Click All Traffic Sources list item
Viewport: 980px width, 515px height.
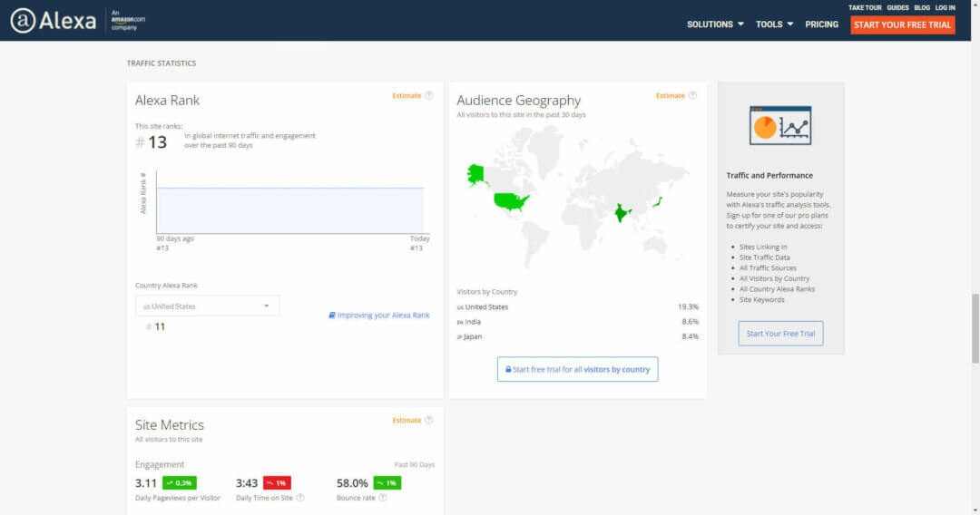click(x=768, y=267)
